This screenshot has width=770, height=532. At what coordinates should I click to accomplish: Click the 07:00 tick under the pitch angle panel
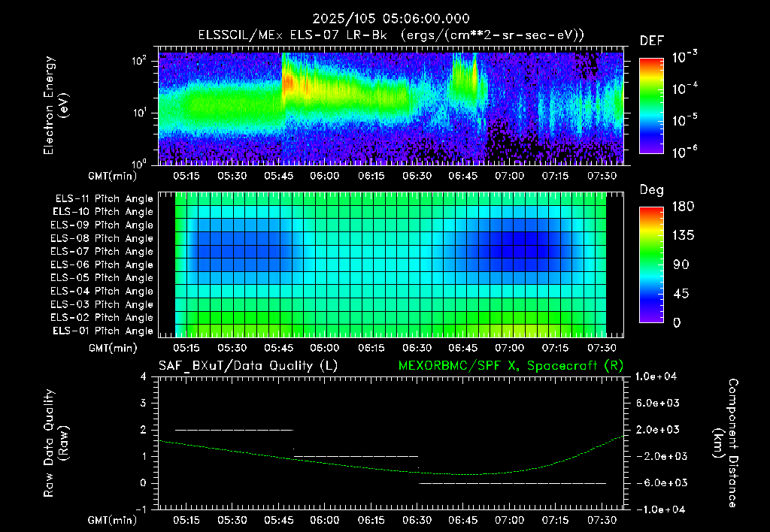509,348
